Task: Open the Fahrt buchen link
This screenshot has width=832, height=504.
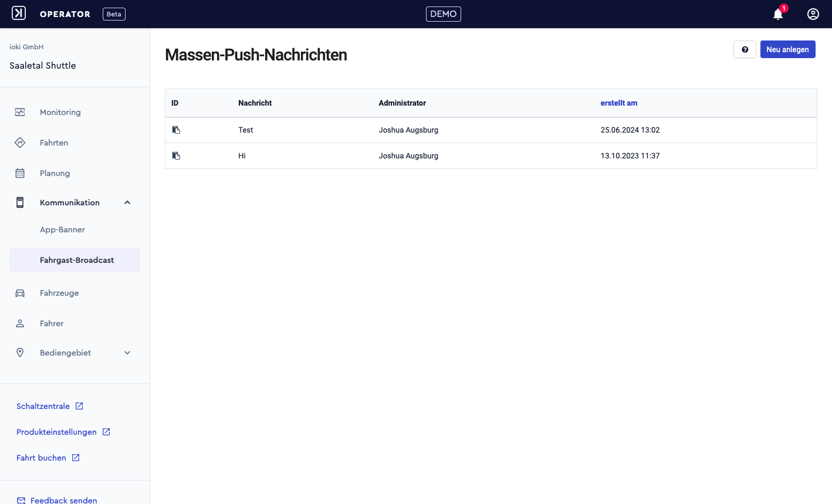Action: tap(41, 458)
